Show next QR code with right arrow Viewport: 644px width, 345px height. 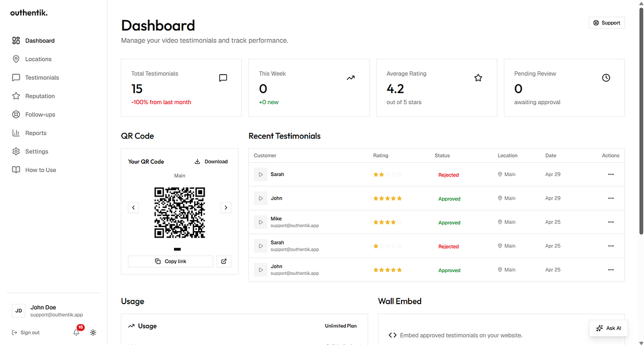click(x=226, y=208)
